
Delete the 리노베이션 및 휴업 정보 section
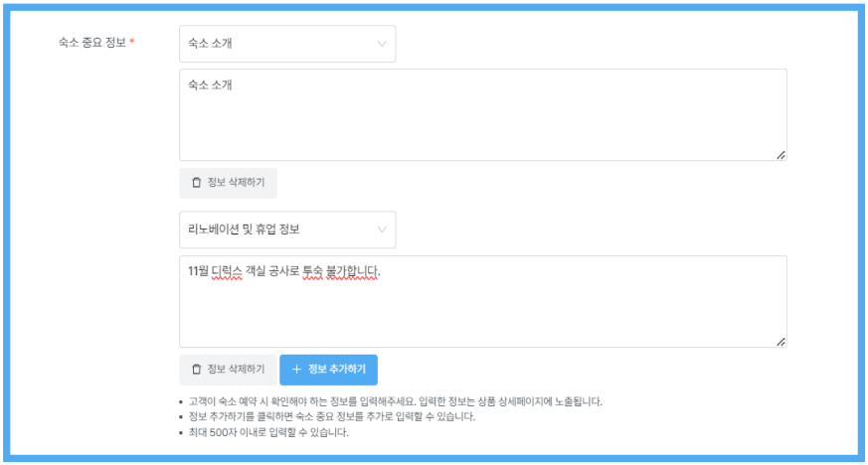click(x=228, y=370)
